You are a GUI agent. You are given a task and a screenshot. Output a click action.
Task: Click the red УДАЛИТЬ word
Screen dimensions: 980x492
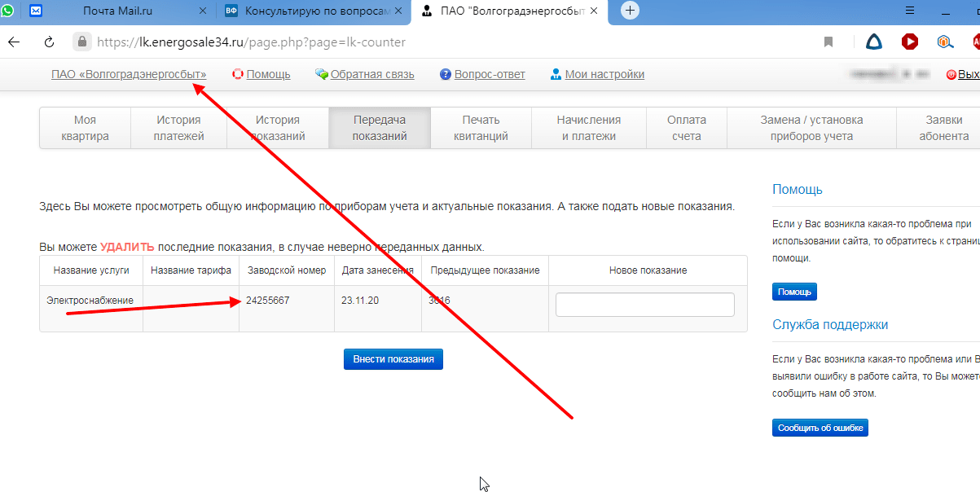coord(127,246)
